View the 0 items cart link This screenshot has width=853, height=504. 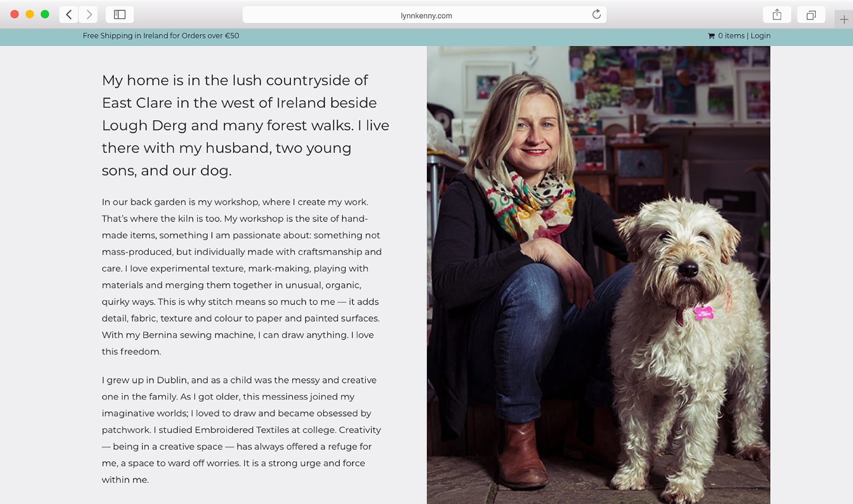(731, 36)
